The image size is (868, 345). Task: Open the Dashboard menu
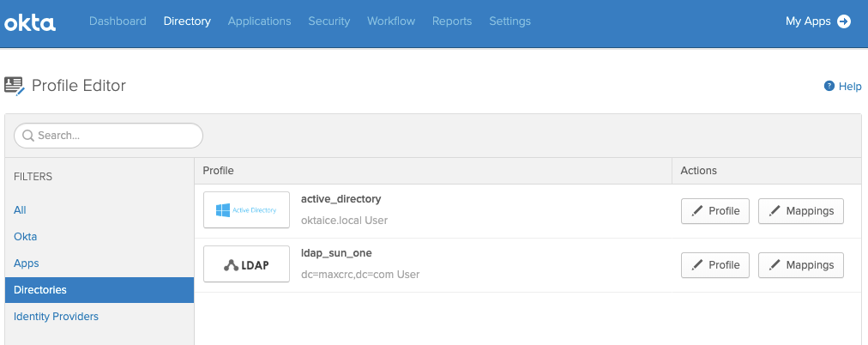tap(118, 21)
